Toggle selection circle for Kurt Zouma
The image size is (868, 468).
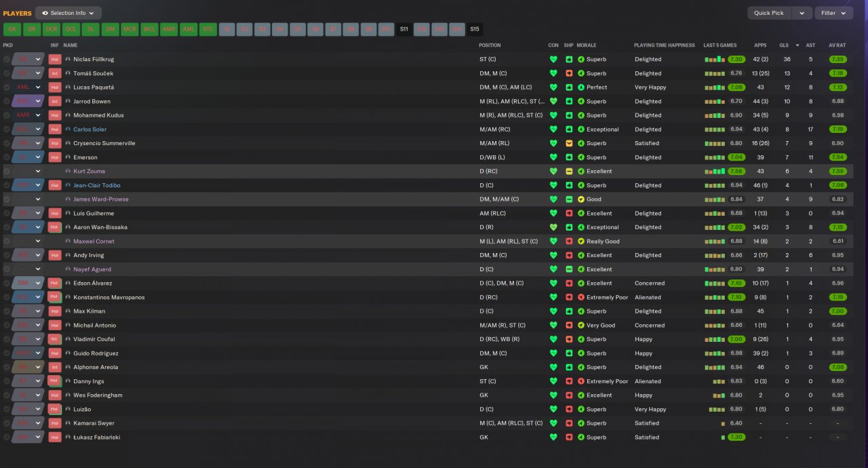click(7, 171)
